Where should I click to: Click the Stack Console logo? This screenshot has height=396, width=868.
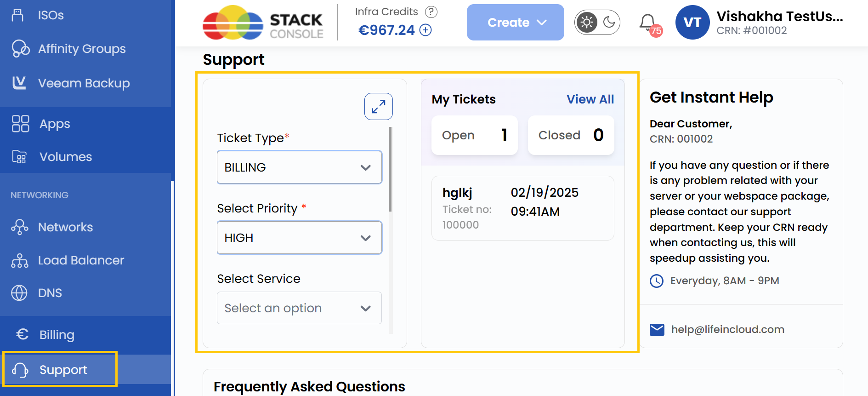click(263, 23)
